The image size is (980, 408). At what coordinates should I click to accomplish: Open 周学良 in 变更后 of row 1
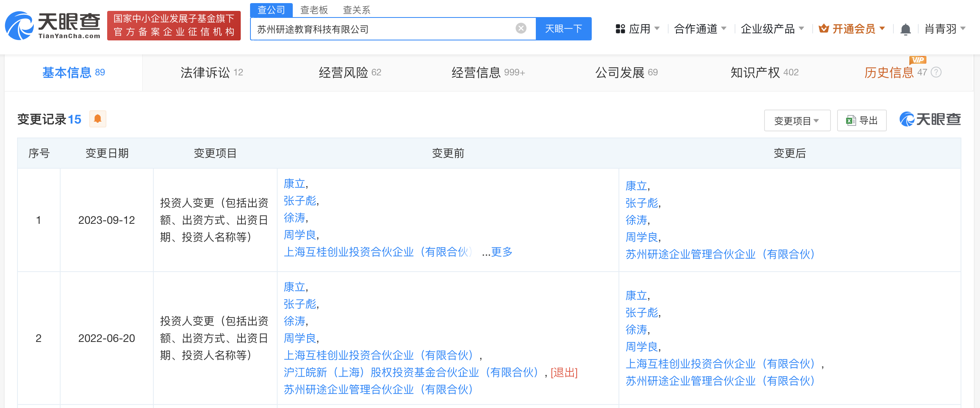[x=641, y=237]
